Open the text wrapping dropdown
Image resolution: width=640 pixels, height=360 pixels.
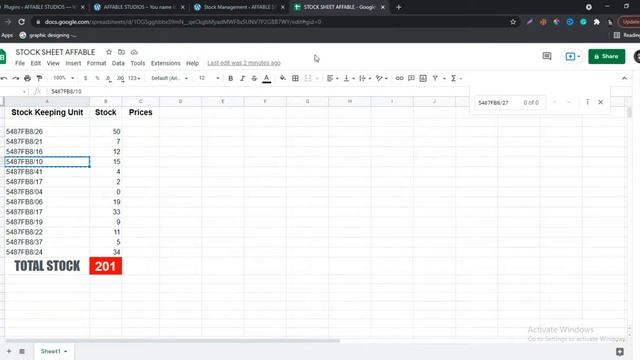point(365,78)
